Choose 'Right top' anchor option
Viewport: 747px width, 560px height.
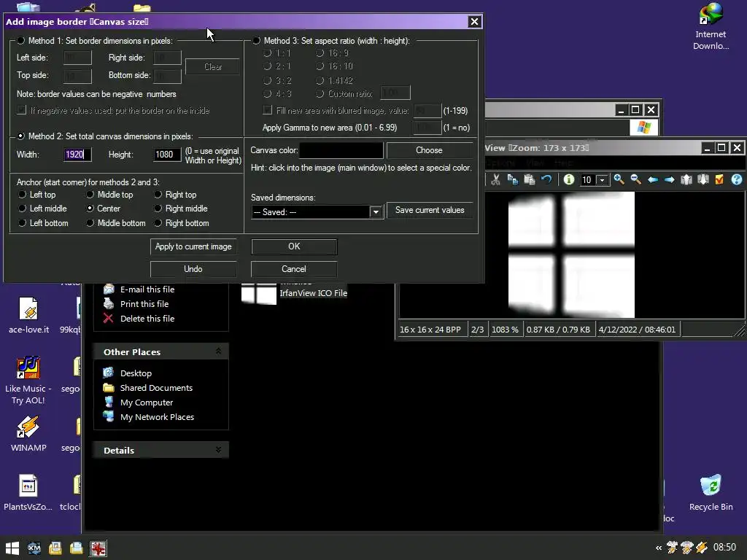click(x=158, y=194)
